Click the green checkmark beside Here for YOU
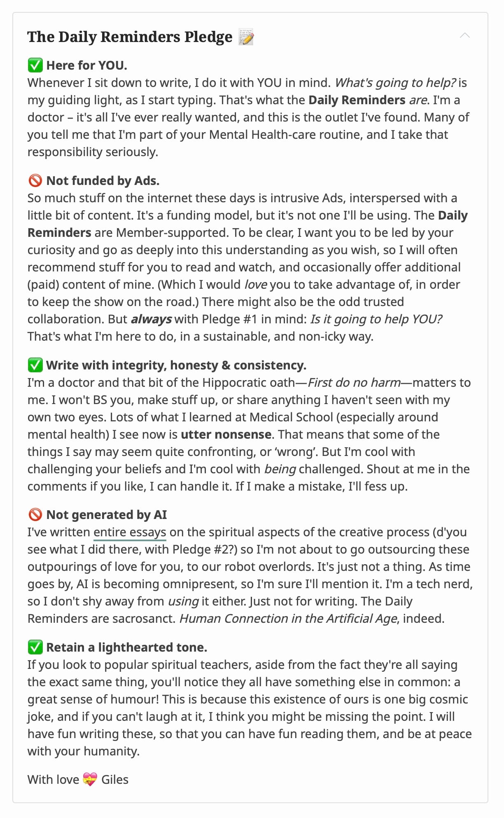The height and width of the screenshot is (818, 504). point(35,65)
